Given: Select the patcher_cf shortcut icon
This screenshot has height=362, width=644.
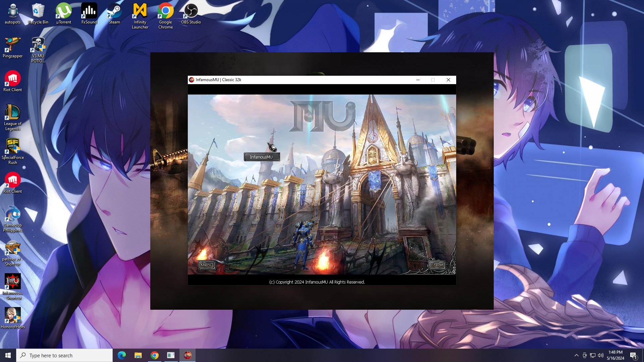Looking at the screenshot, I should coord(13,253).
